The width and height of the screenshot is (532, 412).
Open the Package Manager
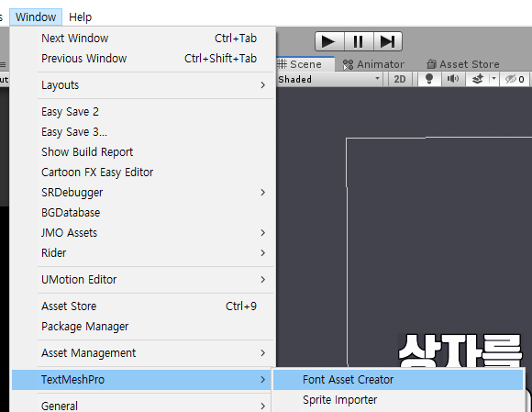tap(142, 327)
